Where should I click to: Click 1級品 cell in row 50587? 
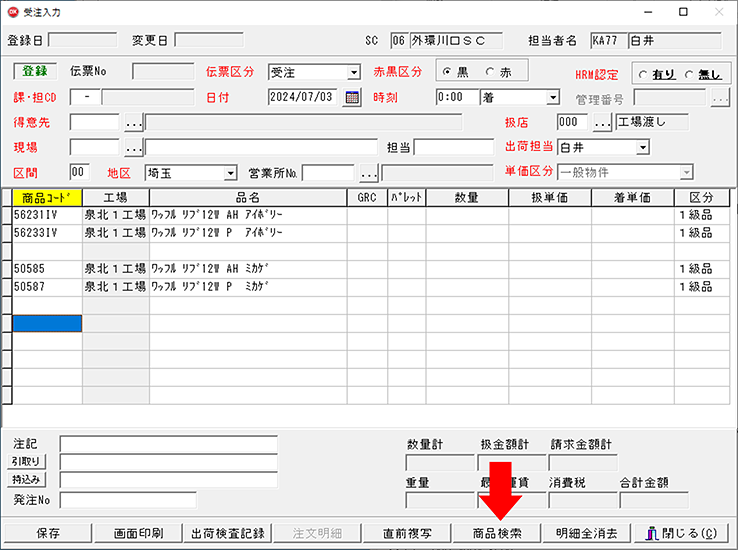pyautogui.click(x=702, y=287)
